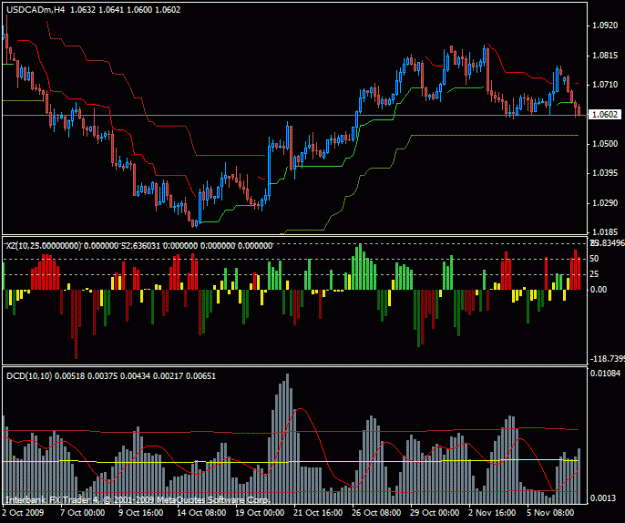Click the 5 Nov 08:00 time label
Viewport: 625px width, 523px height.
[550, 513]
